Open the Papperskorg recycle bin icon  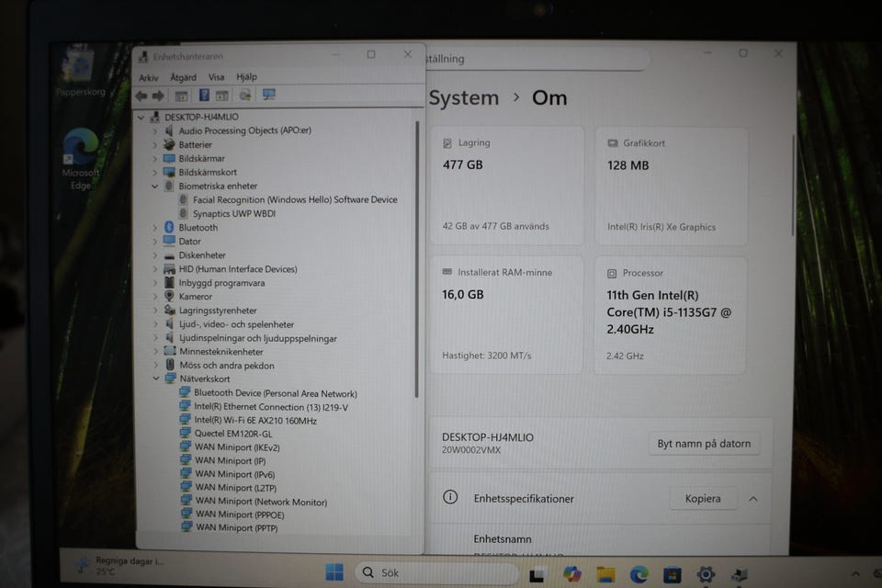click(x=81, y=72)
